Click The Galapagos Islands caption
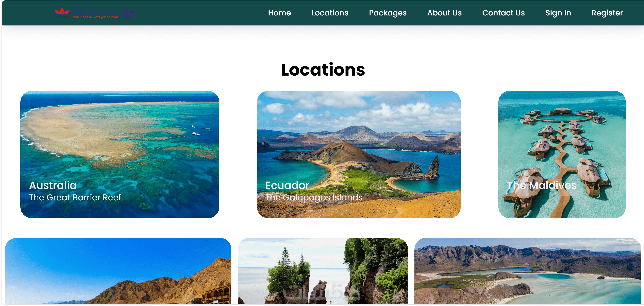The image size is (644, 306). tap(314, 198)
